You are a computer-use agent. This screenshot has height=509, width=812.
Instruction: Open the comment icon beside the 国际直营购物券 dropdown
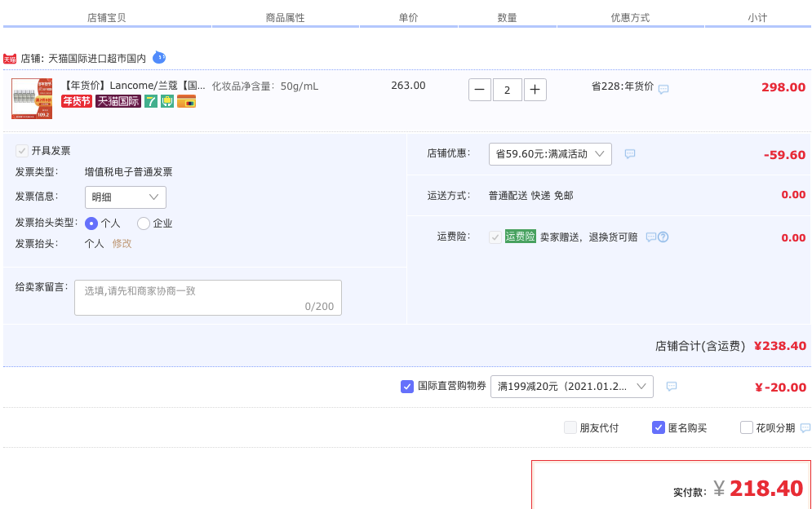[672, 387]
